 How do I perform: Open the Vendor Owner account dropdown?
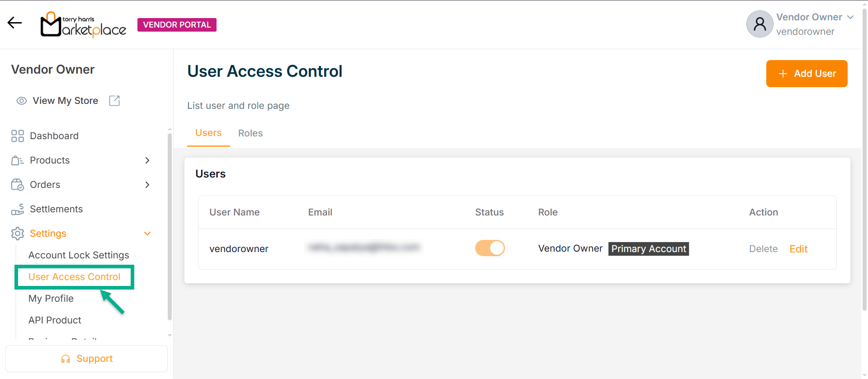pyautogui.click(x=850, y=17)
